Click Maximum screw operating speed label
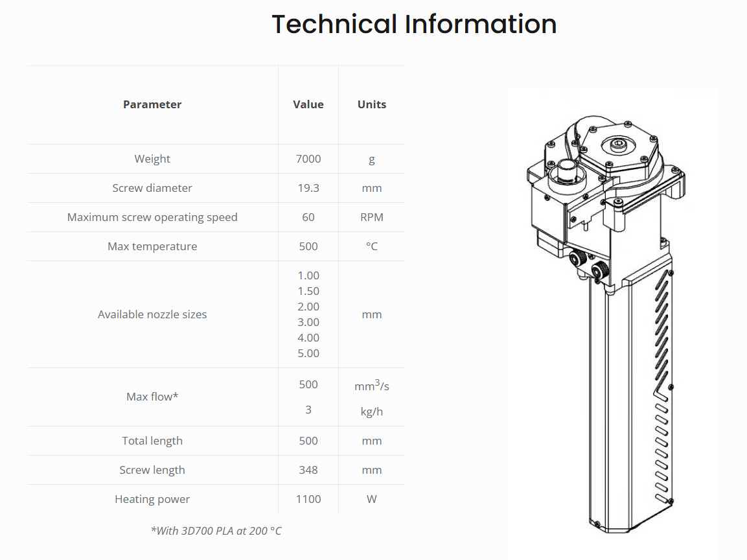The image size is (747, 560). 152,217
